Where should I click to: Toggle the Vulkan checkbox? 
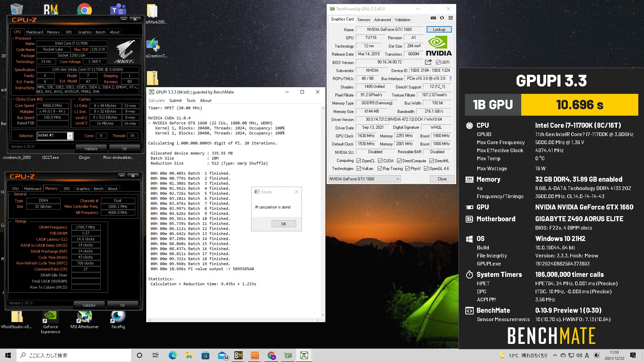tap(359, 169)
